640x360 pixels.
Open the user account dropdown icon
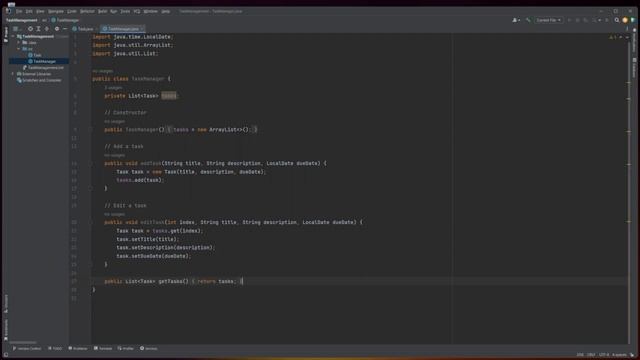pos(516,20)
